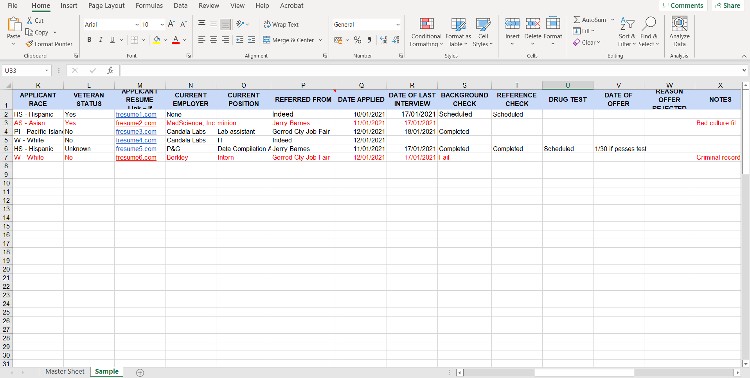Switch to the Page Layout tab
The width and height of the screenshot is (750, 378).
[106, 6]
